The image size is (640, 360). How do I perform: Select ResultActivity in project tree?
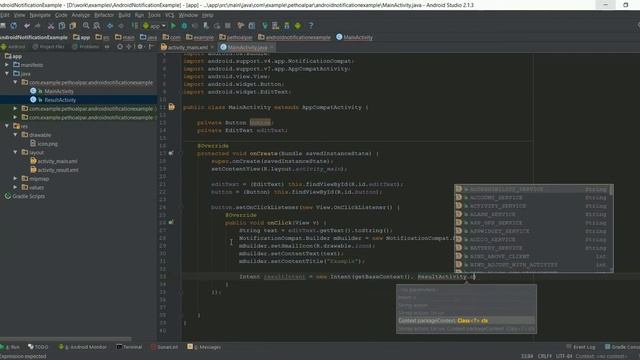click(x=60, y=100)
